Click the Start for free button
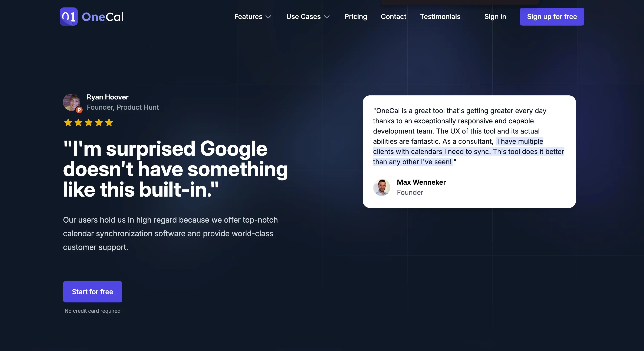Viewport: 644px width, 351px height. 92,291
